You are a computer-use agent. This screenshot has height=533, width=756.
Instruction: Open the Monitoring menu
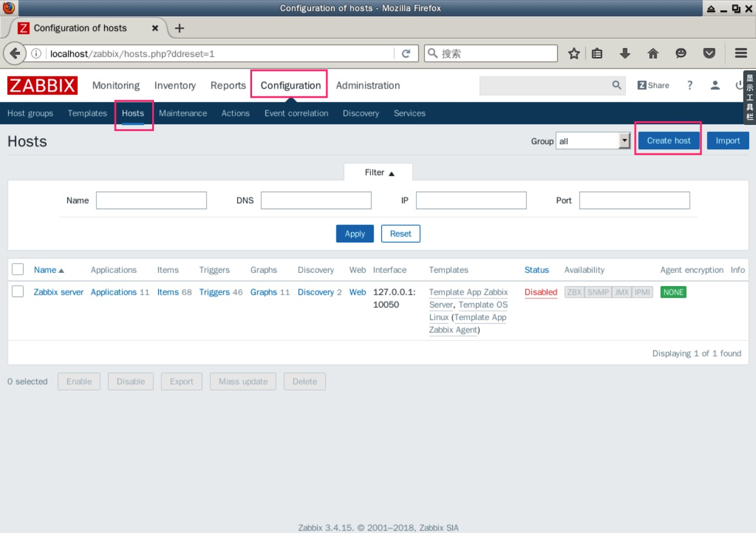coord(116,85)
